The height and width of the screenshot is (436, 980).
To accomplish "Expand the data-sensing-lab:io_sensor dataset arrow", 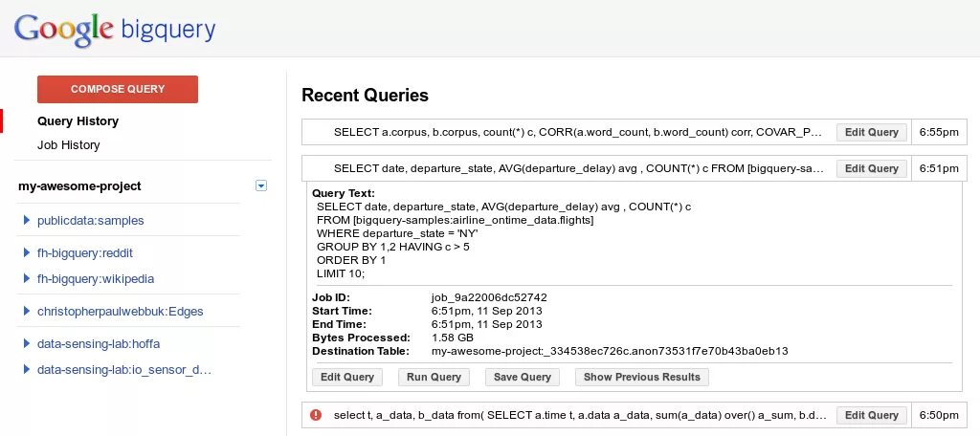I will pos(27,369).
